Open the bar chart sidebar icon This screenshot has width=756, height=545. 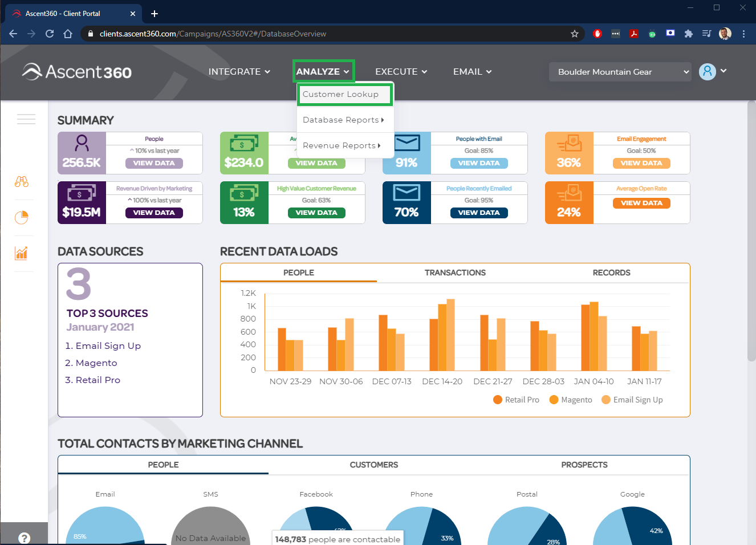(x=22, y=253)
